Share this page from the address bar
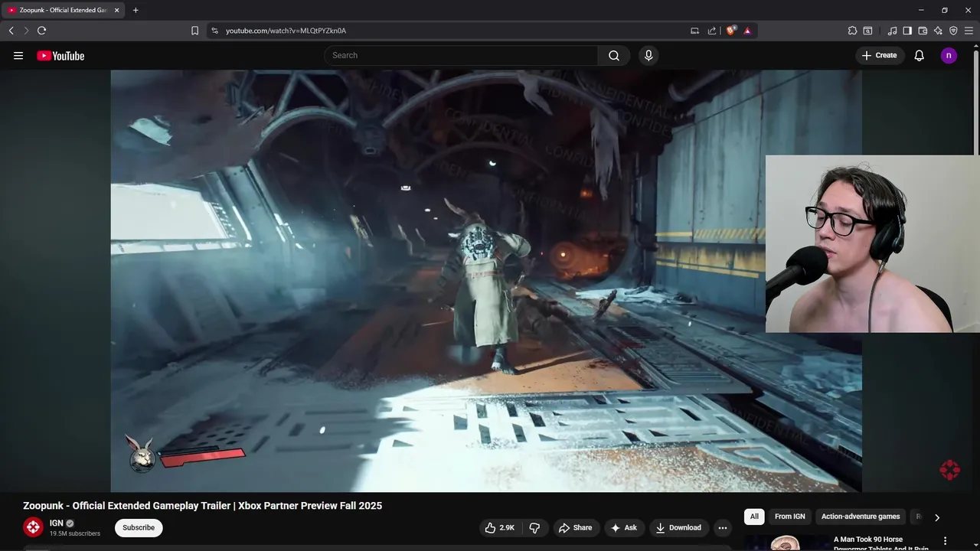Image resolution: width=980 pixels, height=551 pixels. (x=712, y=31)
